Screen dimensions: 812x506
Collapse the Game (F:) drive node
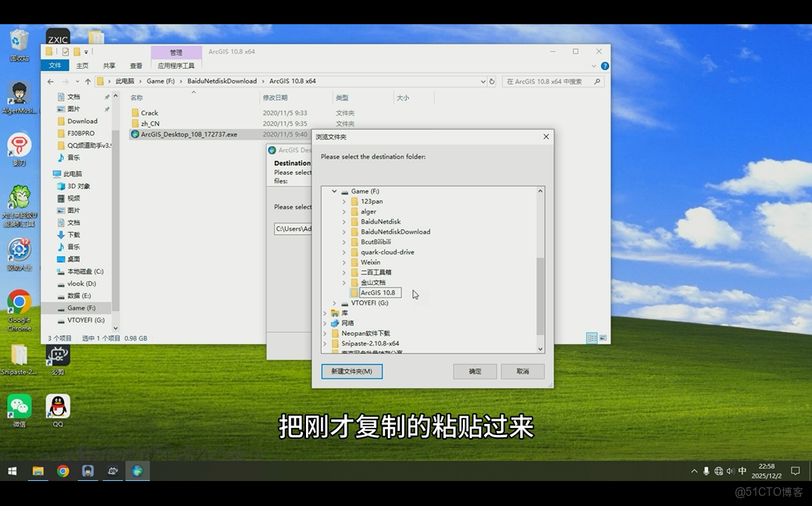(334, 191)
